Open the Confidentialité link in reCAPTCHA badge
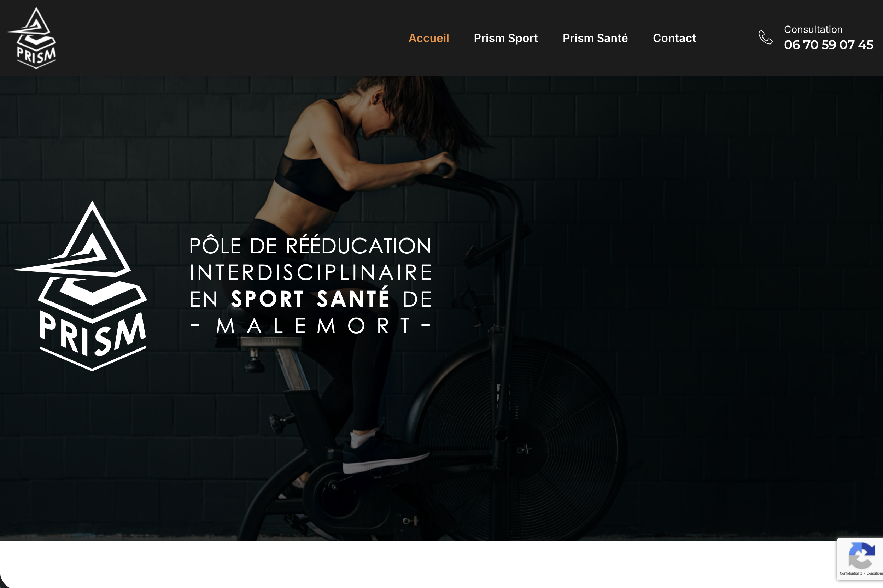This screenshot has height=588, width=883. click(x=851, y=574)
